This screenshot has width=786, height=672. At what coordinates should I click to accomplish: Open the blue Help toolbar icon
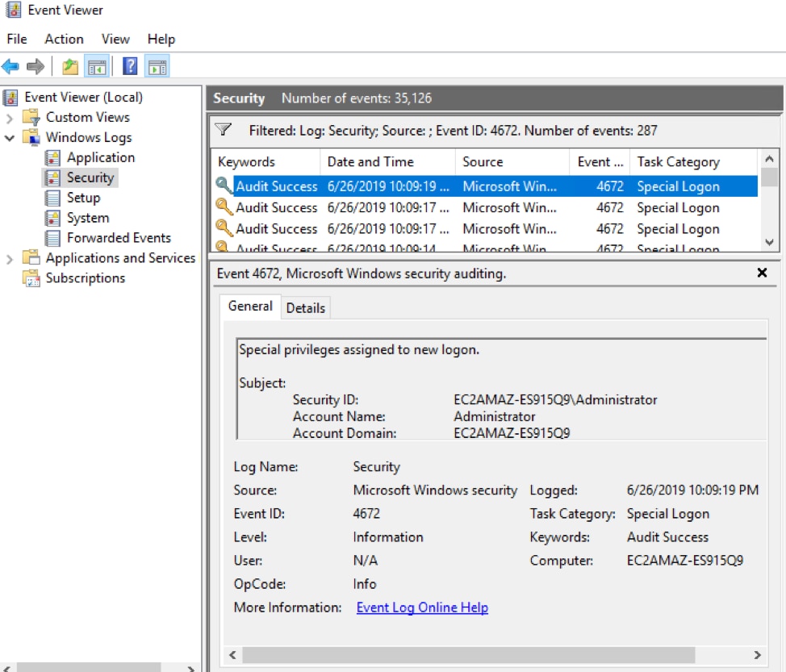[x=130, y=66]
